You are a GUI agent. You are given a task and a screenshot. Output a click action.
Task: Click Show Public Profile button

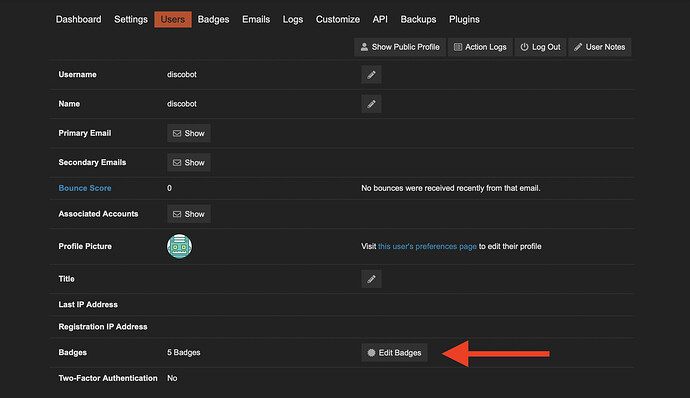[400, 47]
